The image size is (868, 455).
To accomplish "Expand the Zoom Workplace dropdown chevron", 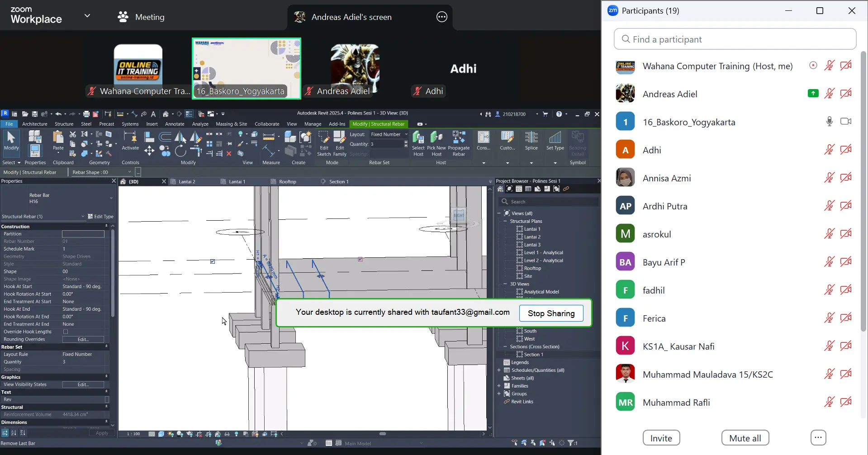I will [87, 16].
